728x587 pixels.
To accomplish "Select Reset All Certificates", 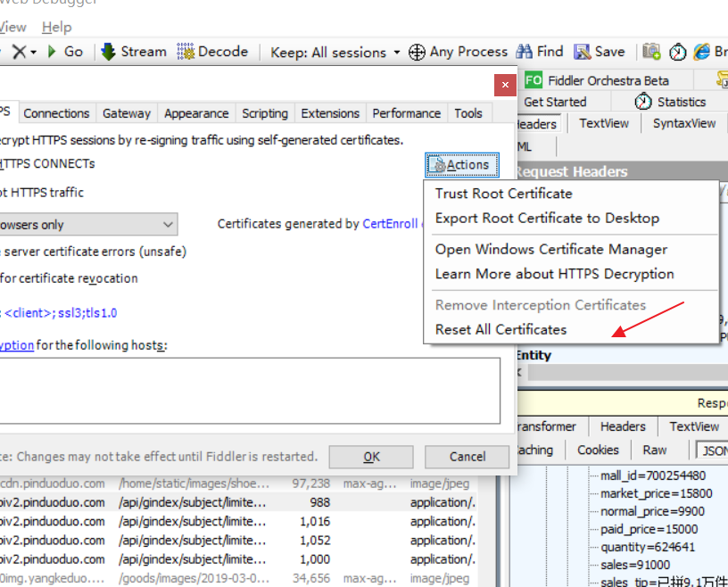I will 501,330.
